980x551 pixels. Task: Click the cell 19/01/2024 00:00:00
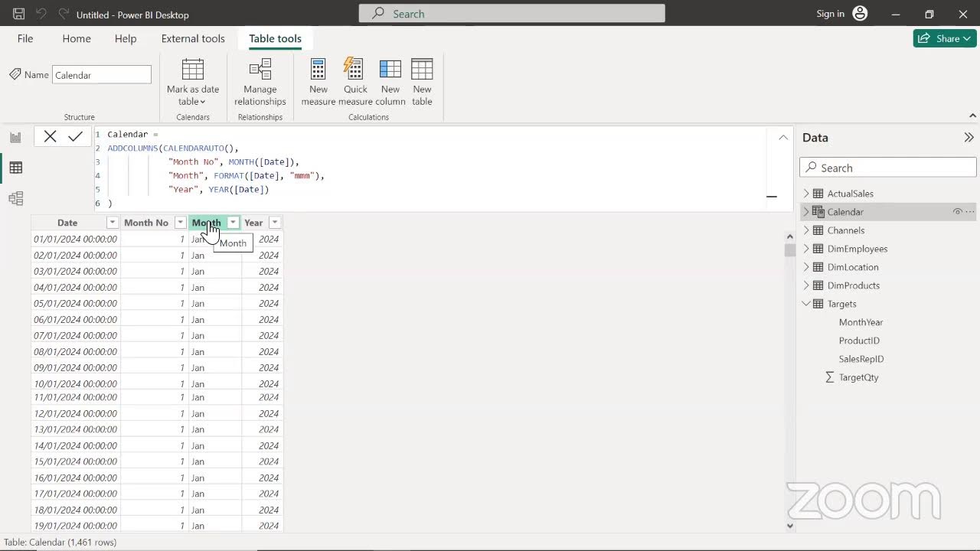click(75, 526)
